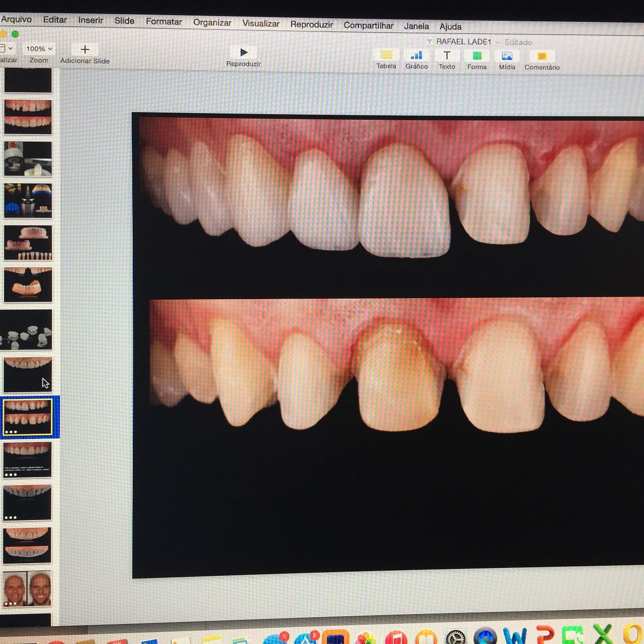Select slide thumbnail with two men's faces
This screenshot has width=644, height=644.
pos(27,588)
